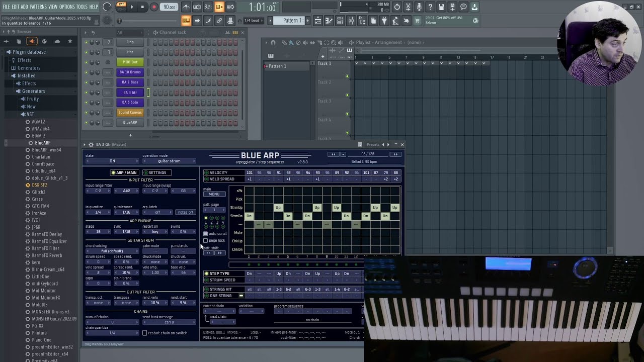Start playback with the Play button

tap(132, 7)
